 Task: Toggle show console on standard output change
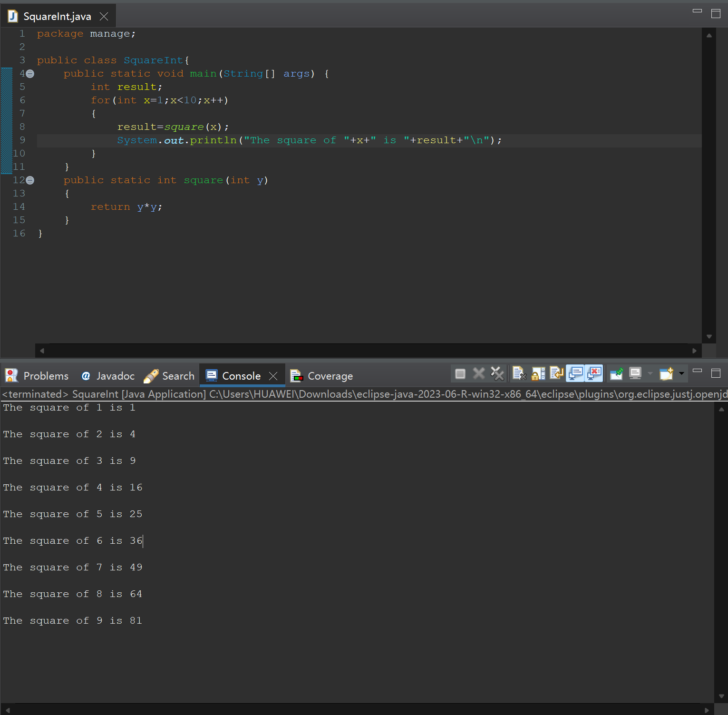[x=575, y=374]
